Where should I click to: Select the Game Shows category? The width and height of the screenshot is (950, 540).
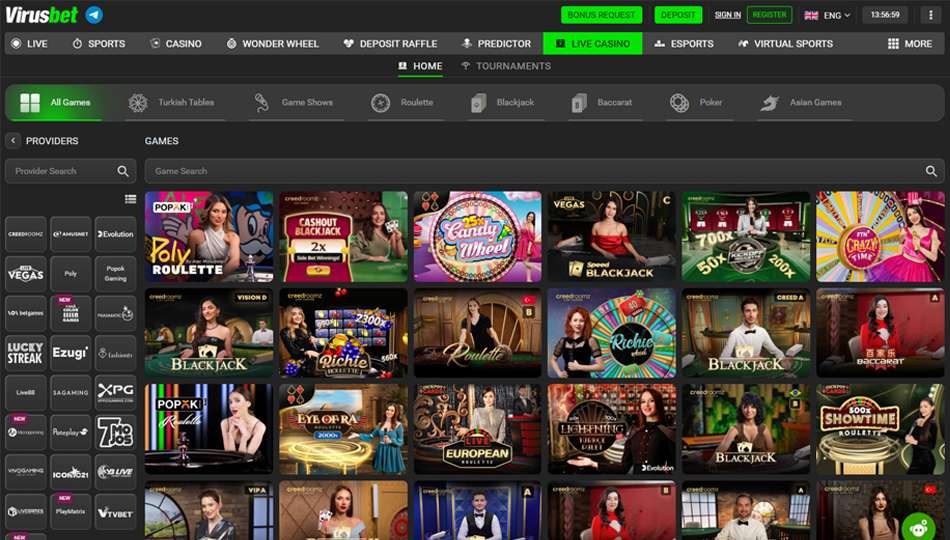point(294,102)
